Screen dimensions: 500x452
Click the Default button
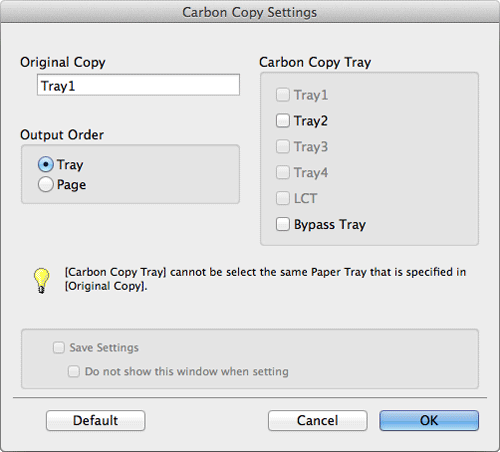[96, 420]
